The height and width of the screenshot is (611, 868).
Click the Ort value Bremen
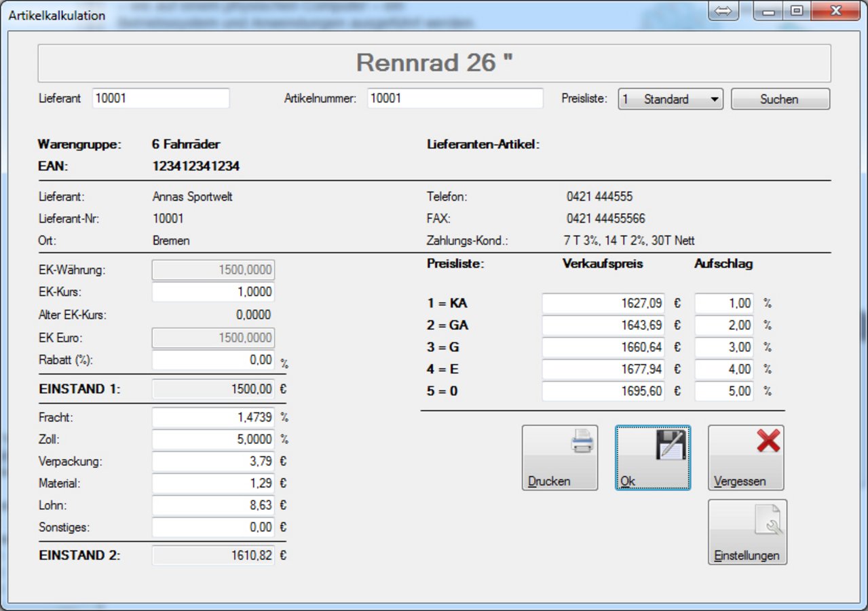click(171, 240)
